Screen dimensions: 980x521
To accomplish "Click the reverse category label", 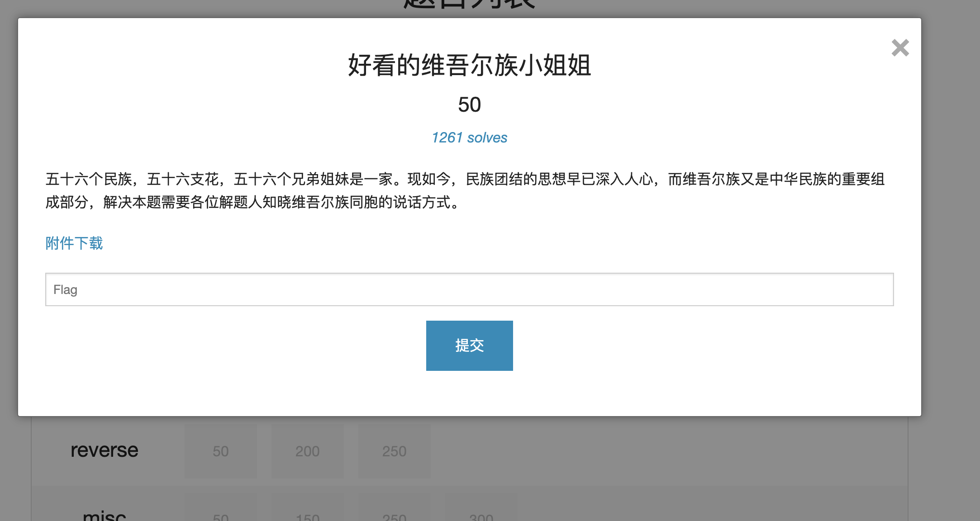I will coord(105,450).
